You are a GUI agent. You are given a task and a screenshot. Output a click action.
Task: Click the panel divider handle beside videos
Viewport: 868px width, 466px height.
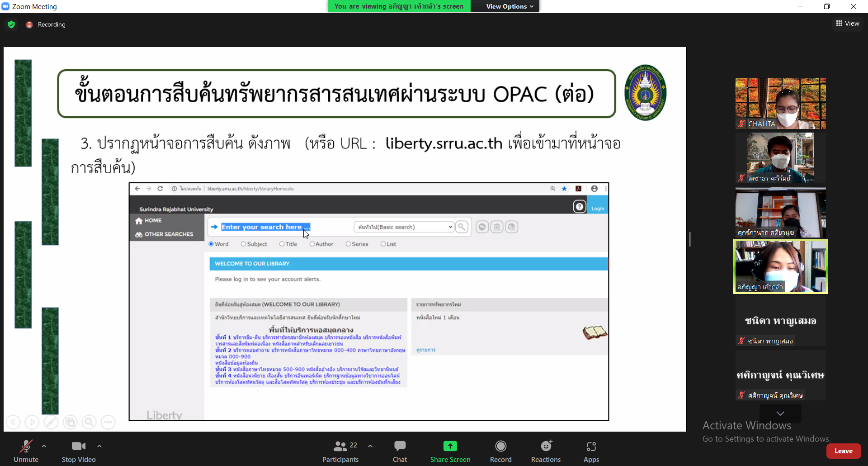click(x=690, y=239)
